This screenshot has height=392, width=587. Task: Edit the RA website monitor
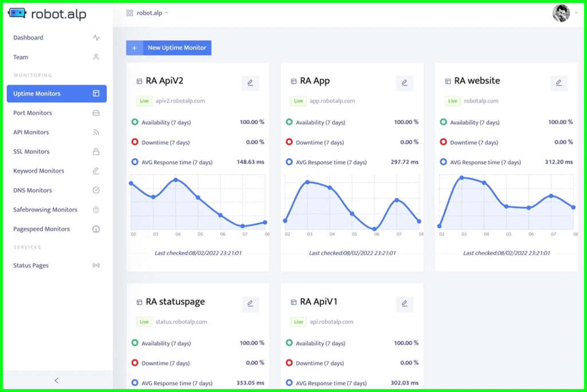point(558,83)
